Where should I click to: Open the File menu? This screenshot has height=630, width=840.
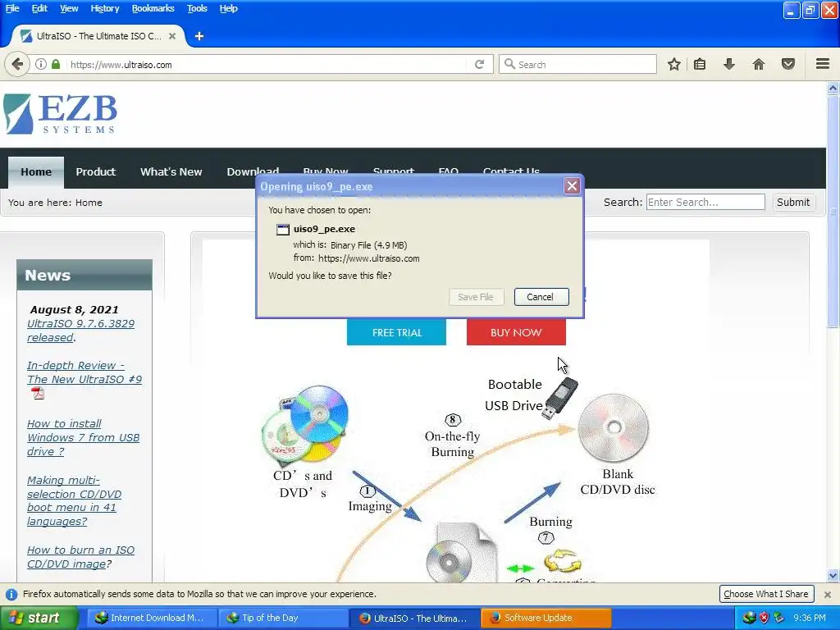click(11, 8)
